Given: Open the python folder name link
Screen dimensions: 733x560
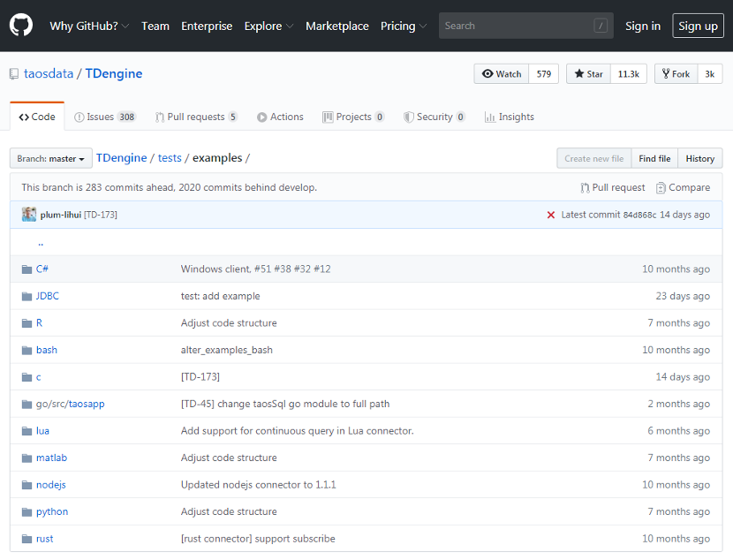Looking at the screenshot, I should pyautogui.click(x=52, y=511).
